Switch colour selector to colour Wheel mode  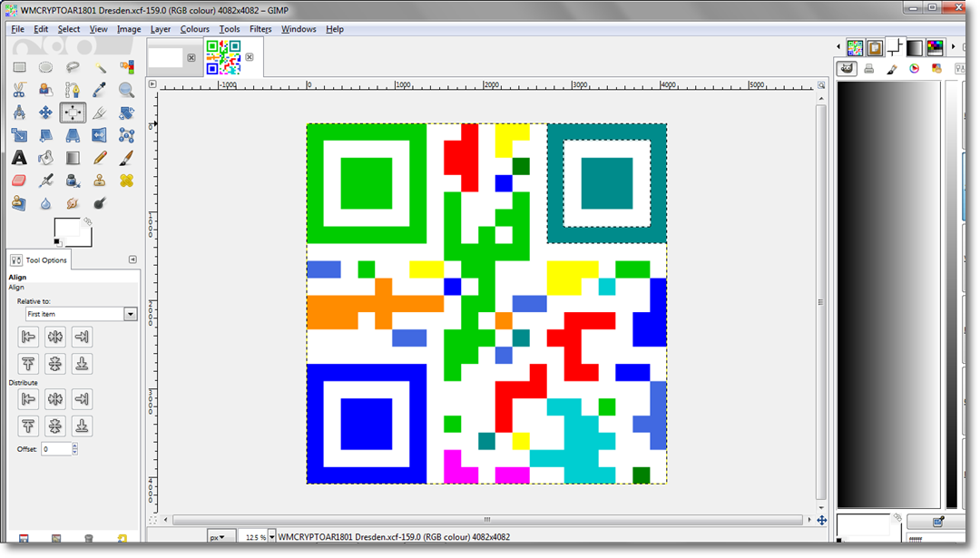[915, 69]
